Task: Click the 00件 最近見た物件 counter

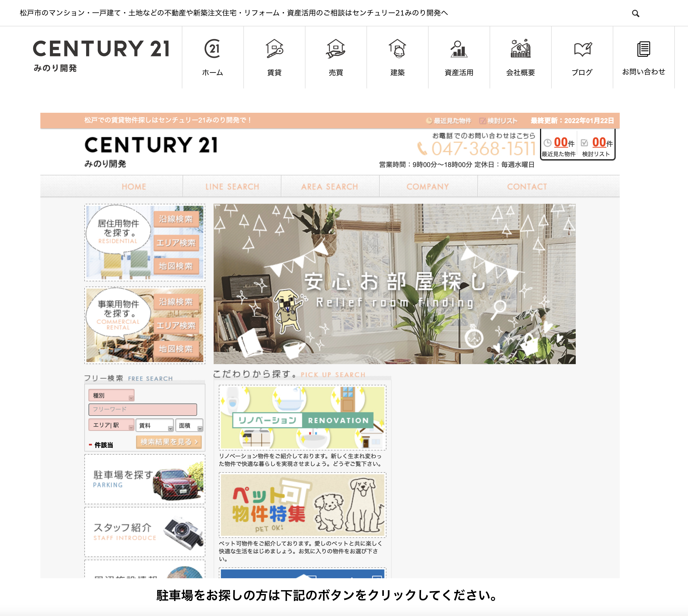Action: coord(559,146)
